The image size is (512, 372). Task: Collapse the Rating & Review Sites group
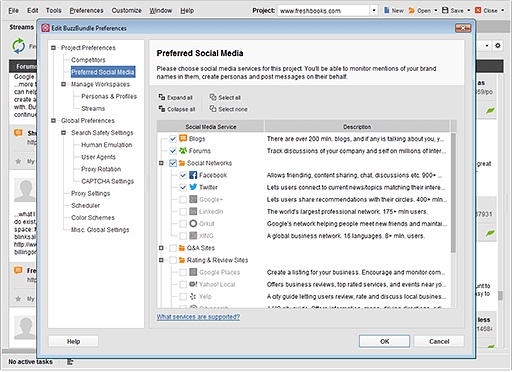161,260
